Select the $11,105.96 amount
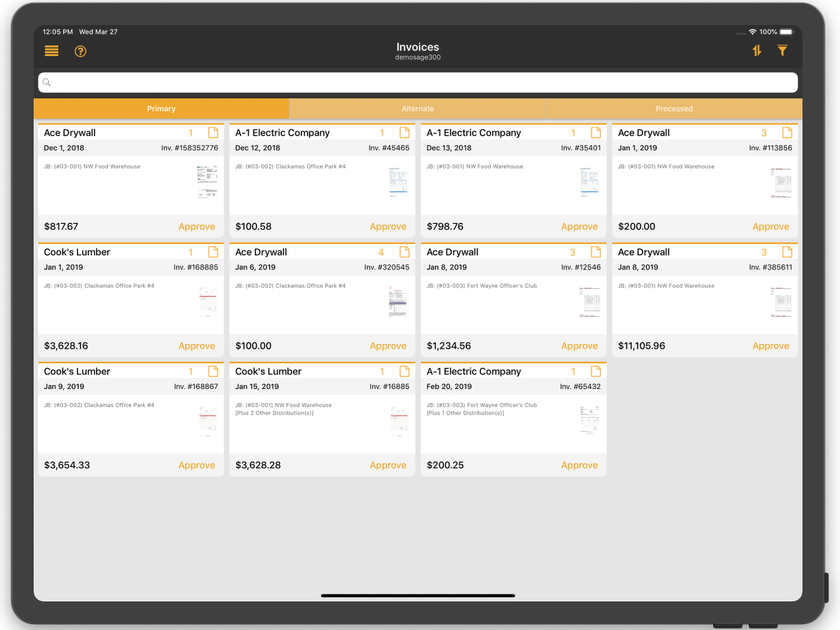The width and height of the screenshot is (840, 630). (x=641, y=346)
